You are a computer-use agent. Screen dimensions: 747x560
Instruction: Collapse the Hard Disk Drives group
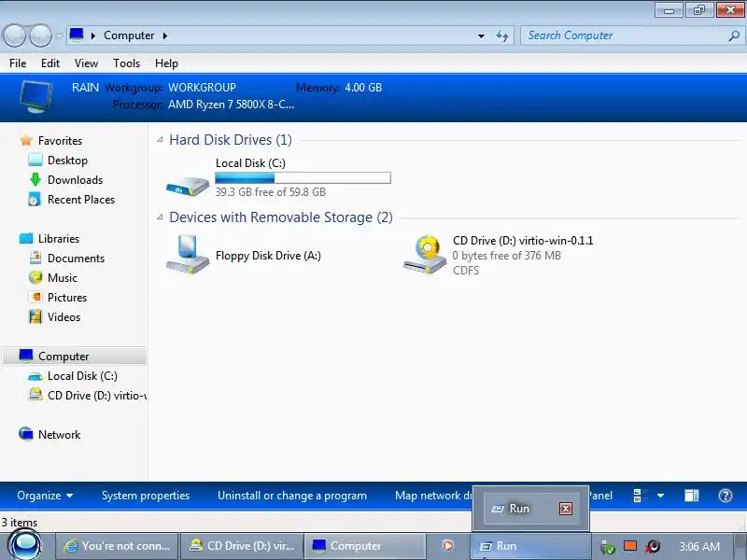tap(160, 139)
